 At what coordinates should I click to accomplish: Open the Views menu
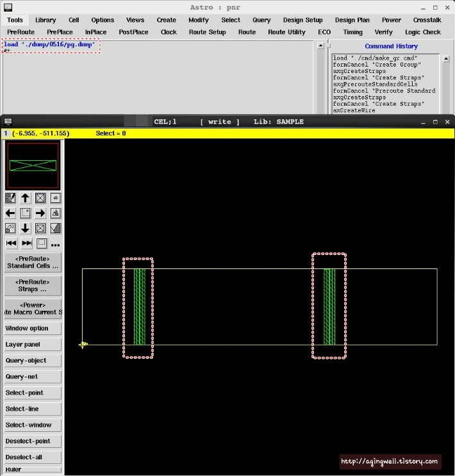[x=135, y=20]
